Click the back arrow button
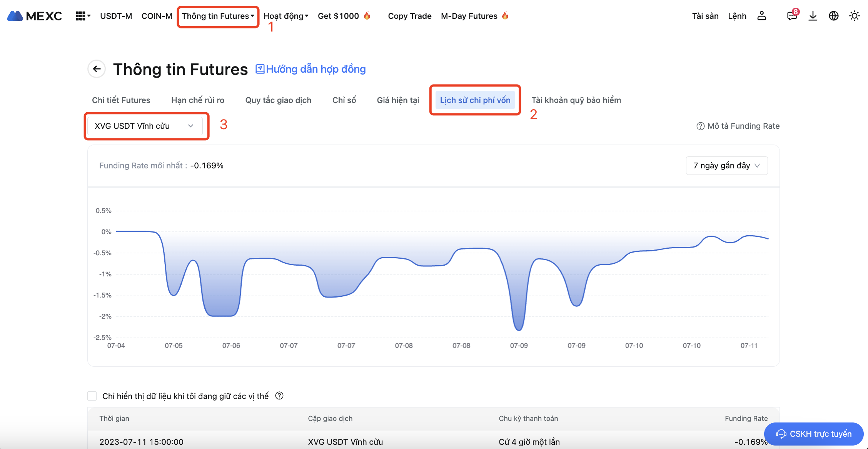 point(97,69)
